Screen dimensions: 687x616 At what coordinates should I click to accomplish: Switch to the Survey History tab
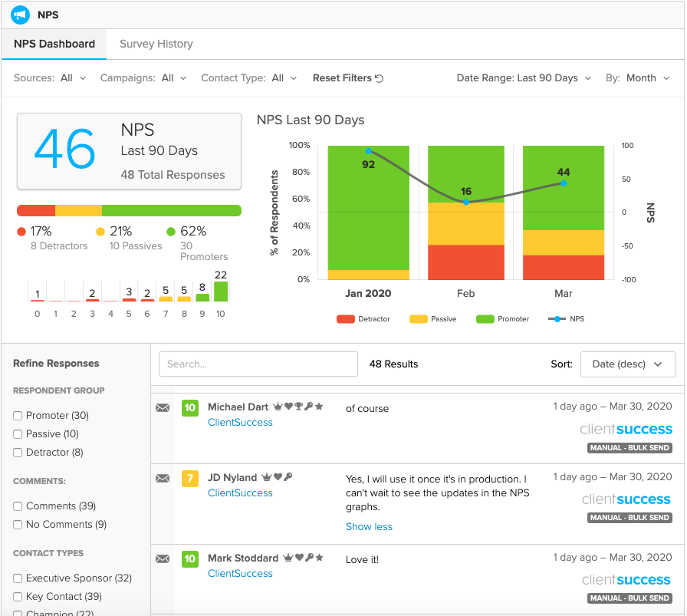[x=156, y=44]
